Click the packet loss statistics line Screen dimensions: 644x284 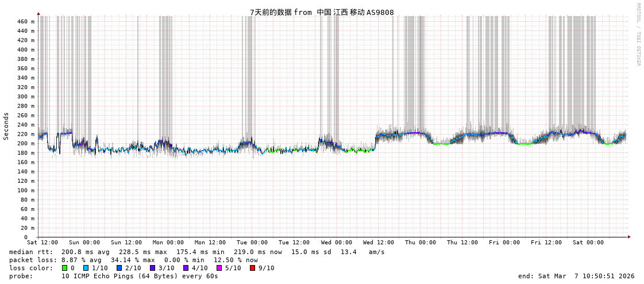(133, 260)
